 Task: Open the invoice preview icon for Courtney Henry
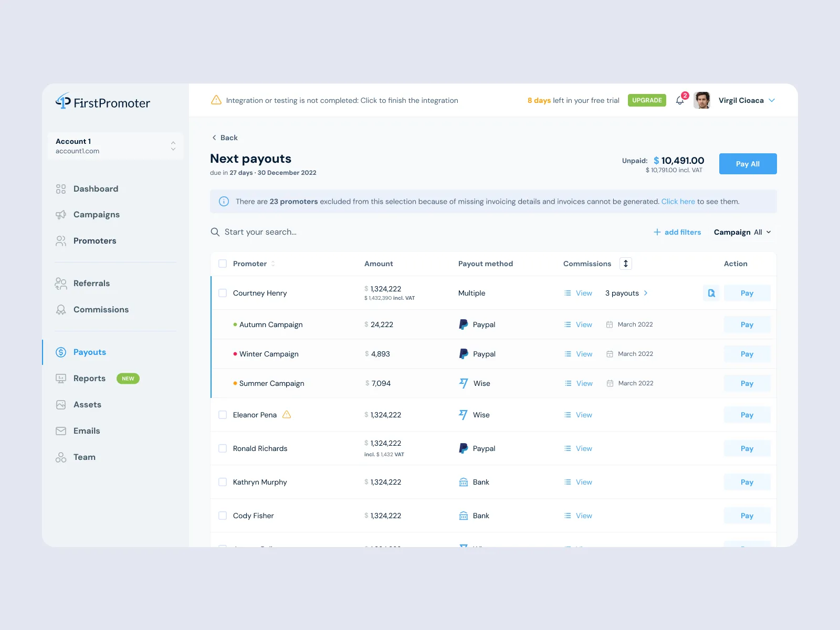[711, 293]
